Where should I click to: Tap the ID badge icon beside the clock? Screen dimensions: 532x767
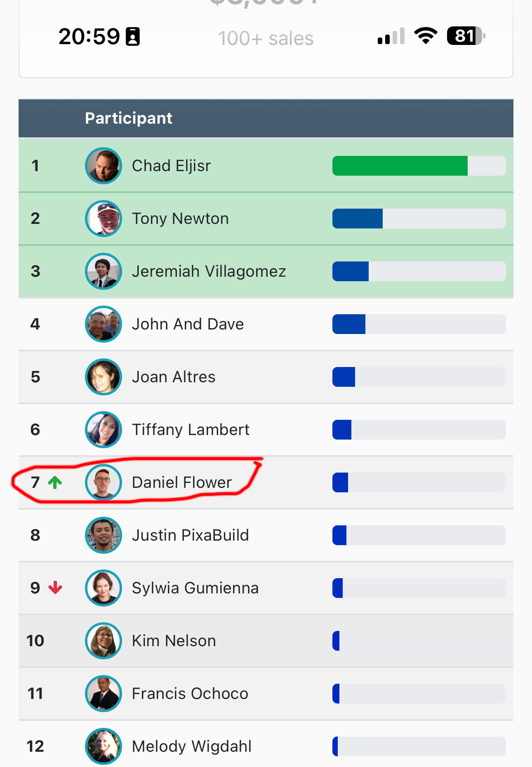[133, 36]
